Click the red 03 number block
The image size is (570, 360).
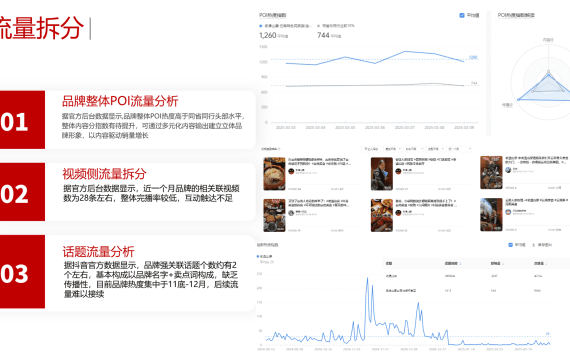coord(23,272)
